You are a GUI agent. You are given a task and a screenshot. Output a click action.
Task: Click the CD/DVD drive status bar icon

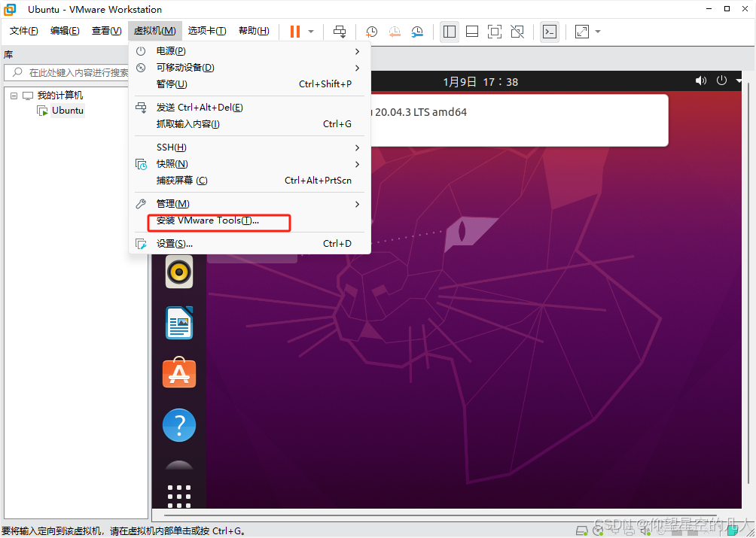tap(598, 531)
